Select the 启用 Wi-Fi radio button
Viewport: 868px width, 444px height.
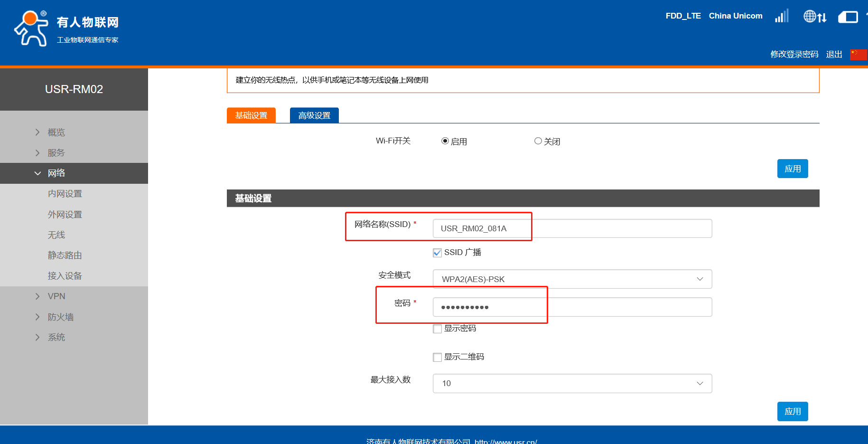(x=445, y=141)
